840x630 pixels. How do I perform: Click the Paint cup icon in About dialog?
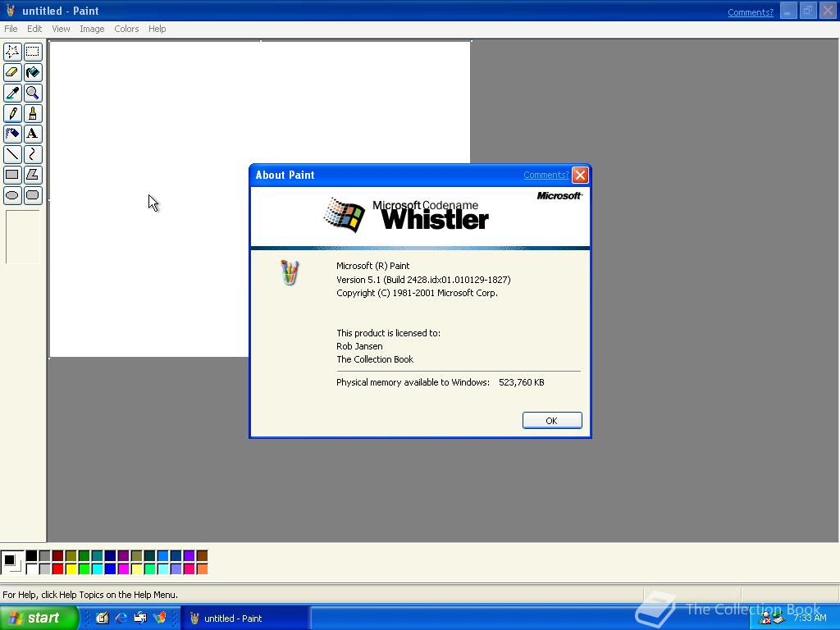coord(290,272)
